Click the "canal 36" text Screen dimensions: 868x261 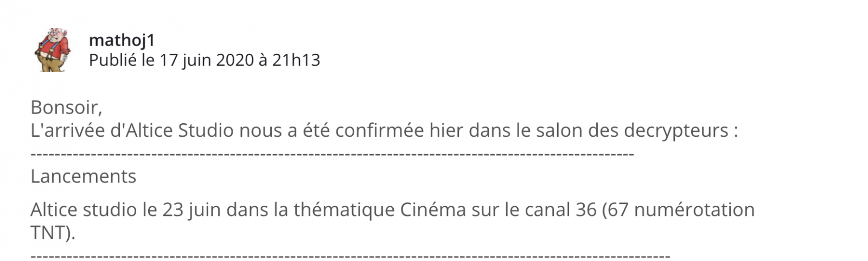(x=553, y=210)
